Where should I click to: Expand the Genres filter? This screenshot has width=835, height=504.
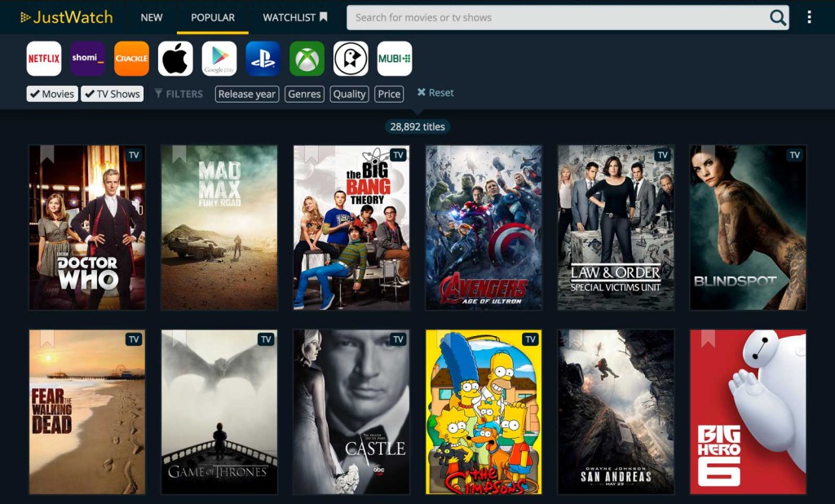[305, 94]
